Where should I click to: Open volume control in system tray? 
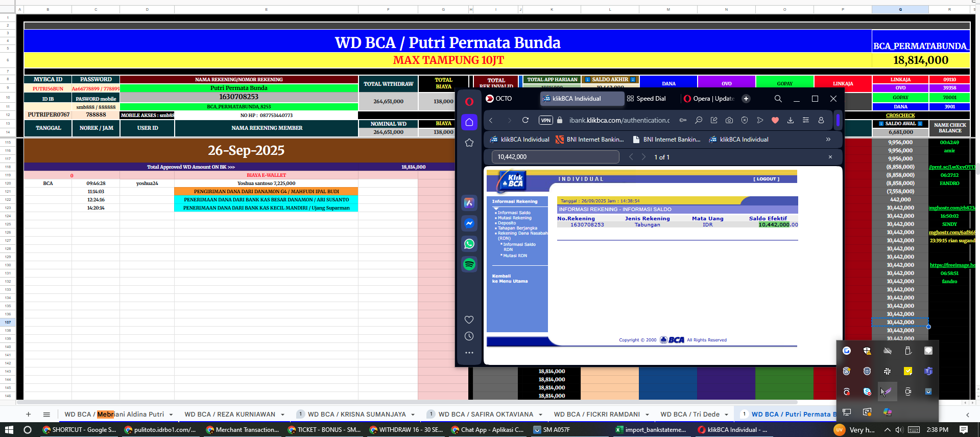[x=899, y=430]
